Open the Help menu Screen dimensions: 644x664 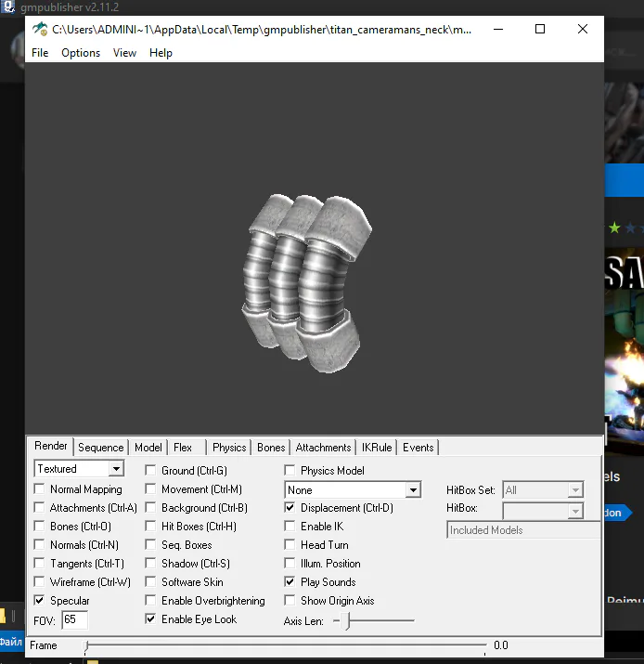pyautogui.click(x=161, y=53)
